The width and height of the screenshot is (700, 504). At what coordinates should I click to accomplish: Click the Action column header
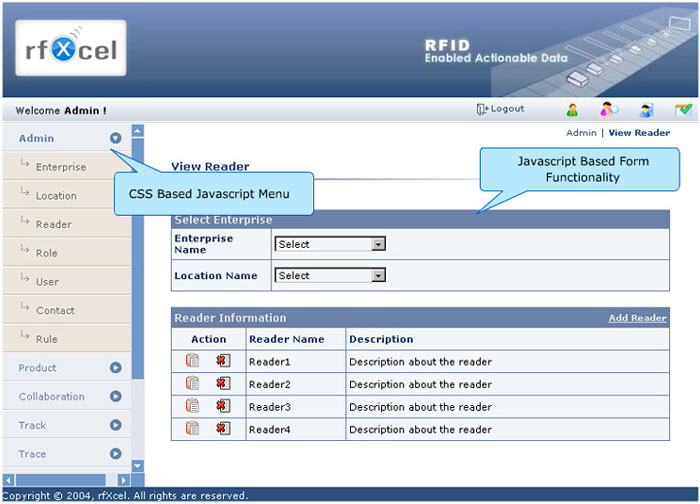[x=208, y=339]
